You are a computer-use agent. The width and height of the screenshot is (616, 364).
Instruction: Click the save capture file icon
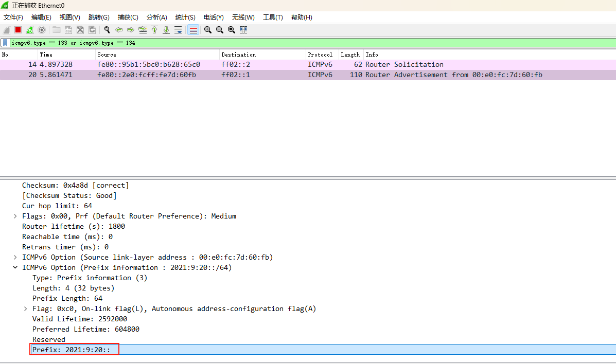tap(68, 30)
